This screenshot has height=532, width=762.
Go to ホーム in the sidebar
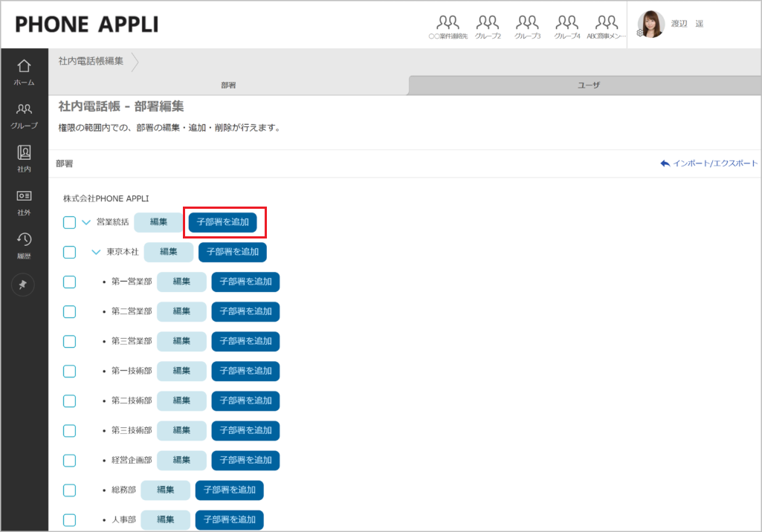(x=24, y=72)
